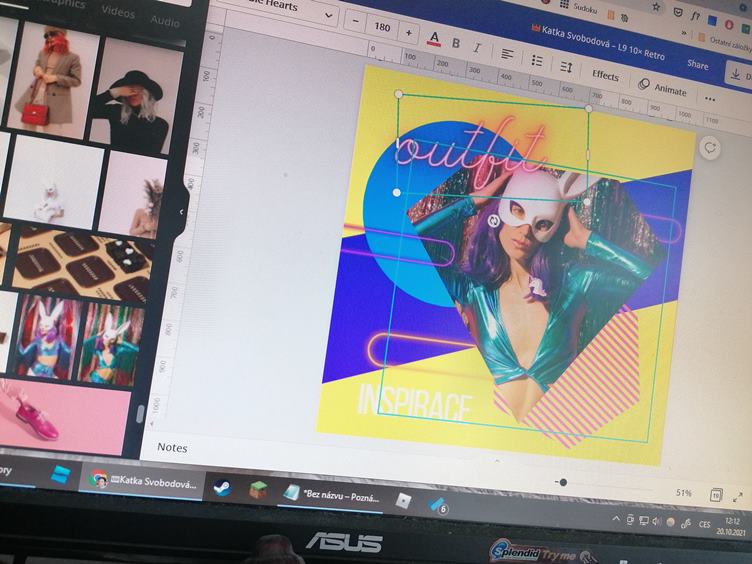Open the Notes panel
The width and height of the screenshot is (752, 564).
tap(172, 447)
